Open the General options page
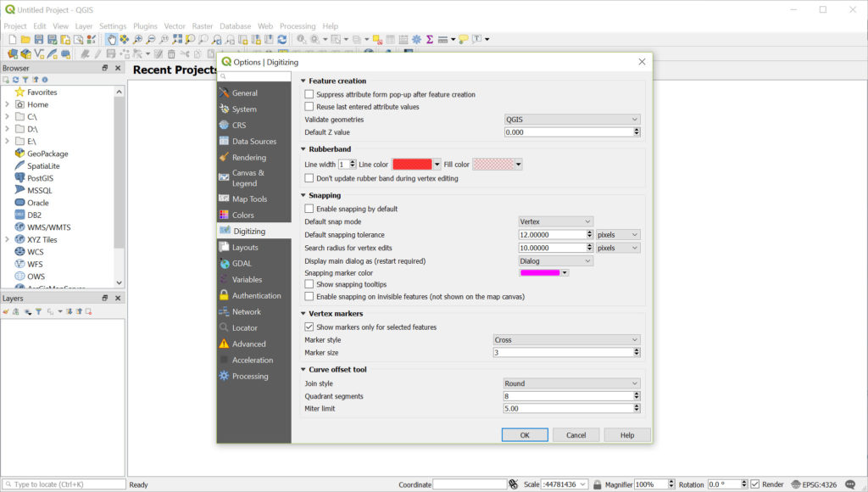The width and height of the screenshot is (868, 492). pos(254,93)
